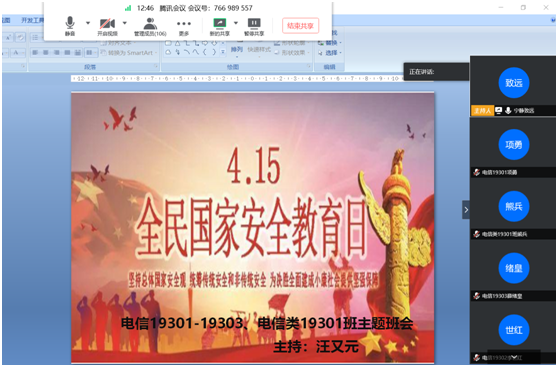Click the 世红 participant avatar
The image size is (558, 367).
click(x=514, y=330)
